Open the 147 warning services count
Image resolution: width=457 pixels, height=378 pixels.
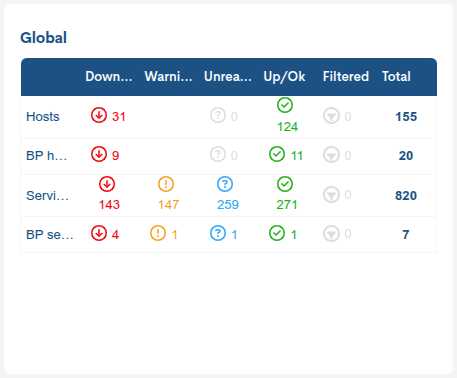pos(168,204)
